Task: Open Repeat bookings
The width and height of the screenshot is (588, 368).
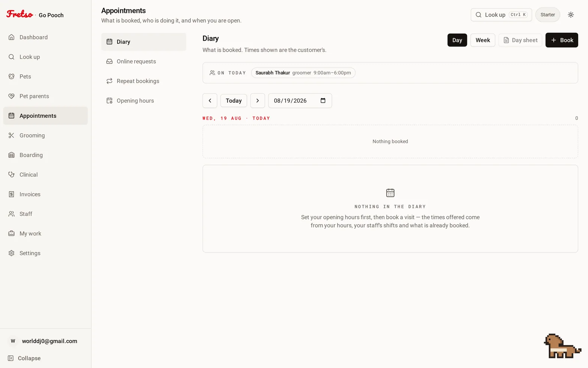Action: tap(144, 81)
